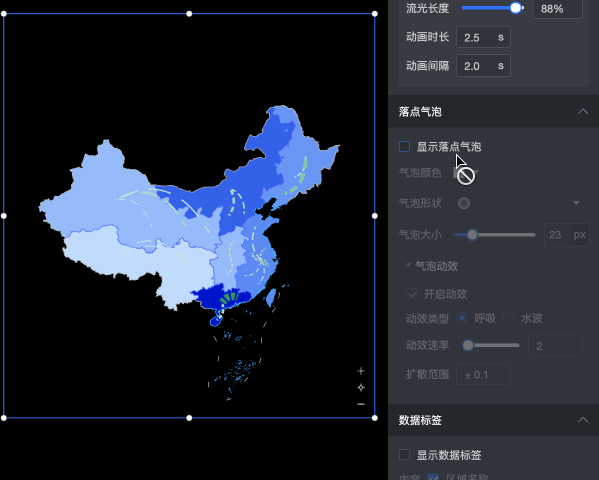Open 气泡颜色 color picker
This screenshot has width=599, height=480.
[x=466, y=173]
